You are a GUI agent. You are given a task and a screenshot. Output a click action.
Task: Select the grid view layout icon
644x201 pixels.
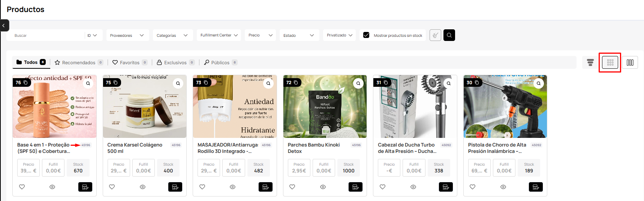(610, 62)
